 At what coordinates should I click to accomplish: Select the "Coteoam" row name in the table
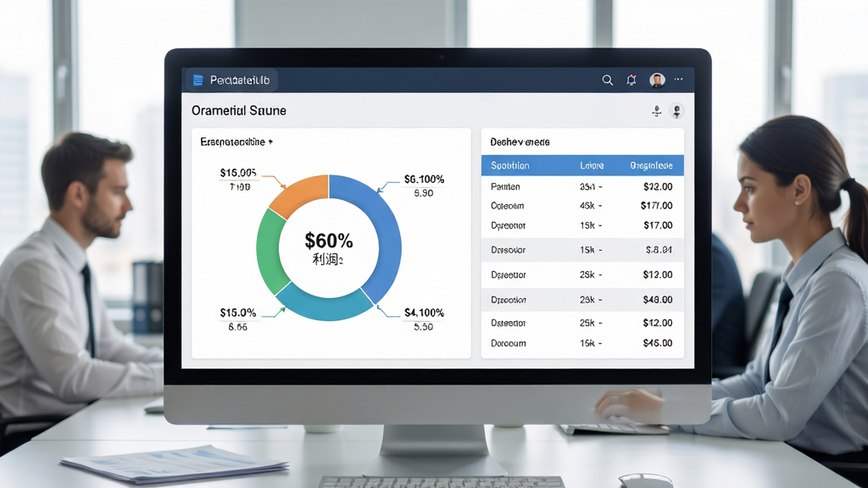coord(507,206)
